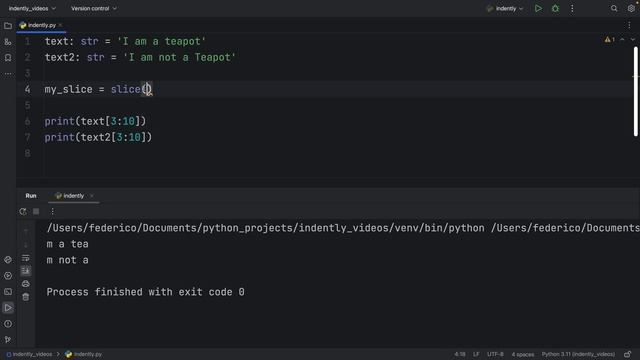Close the indently run tab
This screenshot has width=640, height=360.
(x=91, y=196)
